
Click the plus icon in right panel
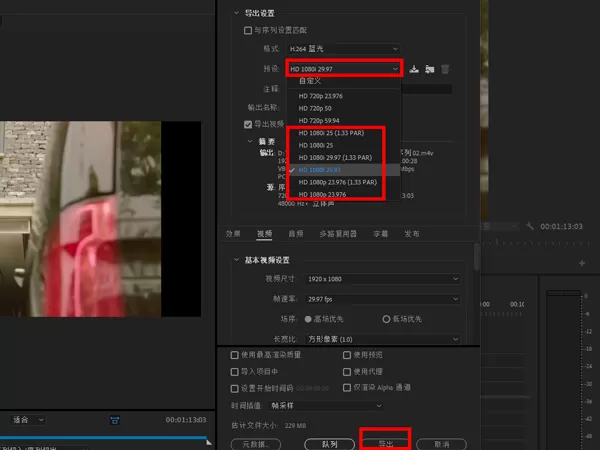click(x=582, y=263)
